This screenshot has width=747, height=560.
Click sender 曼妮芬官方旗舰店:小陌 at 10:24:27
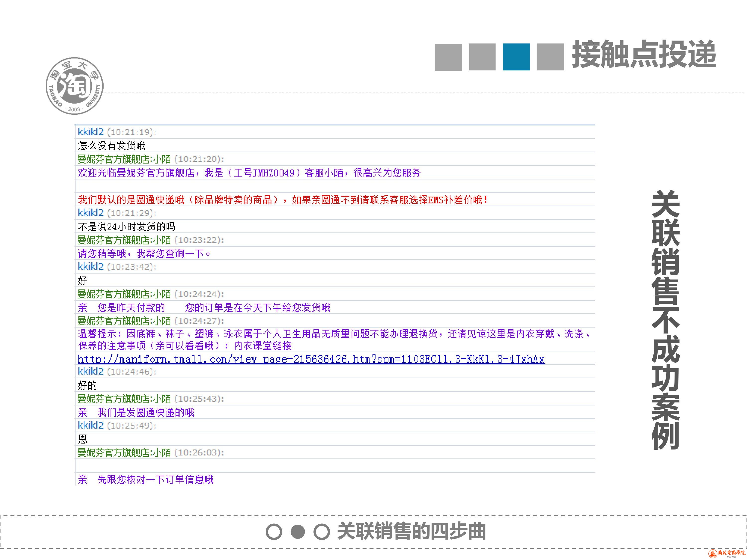[x=124, y=321]
